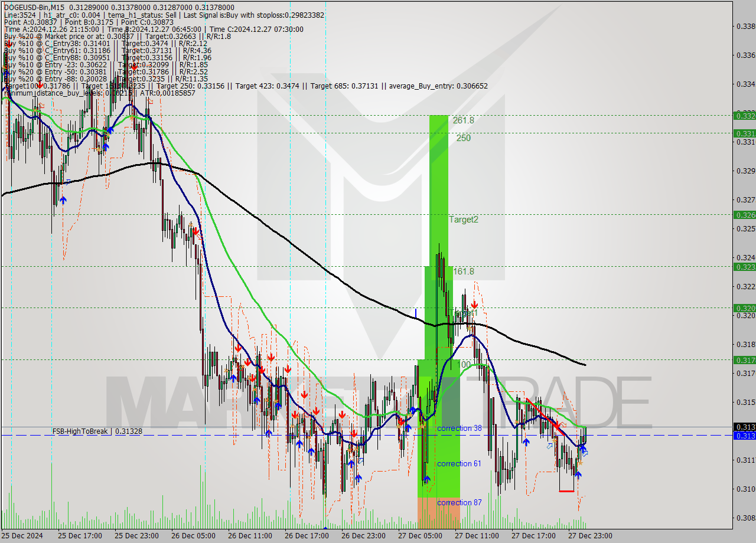Select the 'Entry -50: 0.30381' line
The height and width of the screenshot is (543, 756).
pyautogui.click(x=105, y=71)
